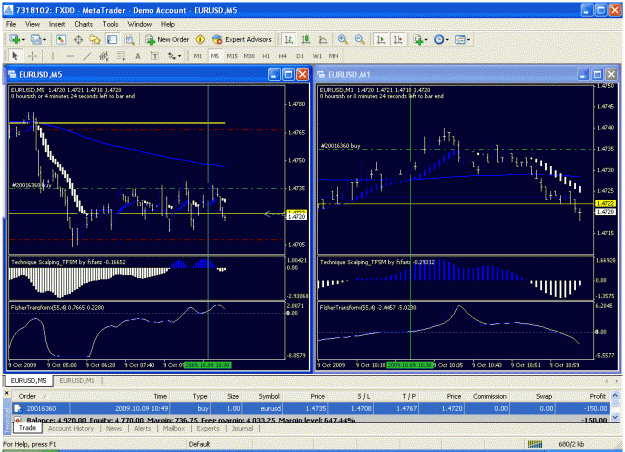
Task: Open the Periods clock dropdown
Action: click(441, 39)
